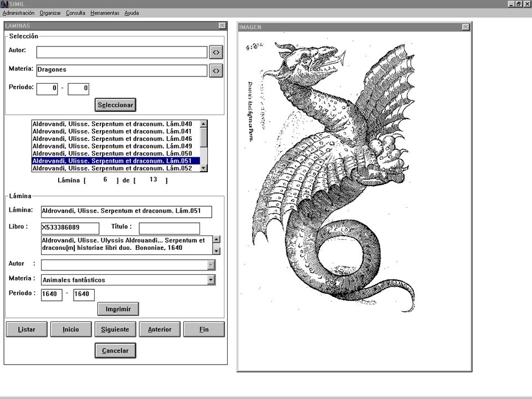The image size is (532, 399).
Task: Click the Imprimir button
Action: point(118,309)
